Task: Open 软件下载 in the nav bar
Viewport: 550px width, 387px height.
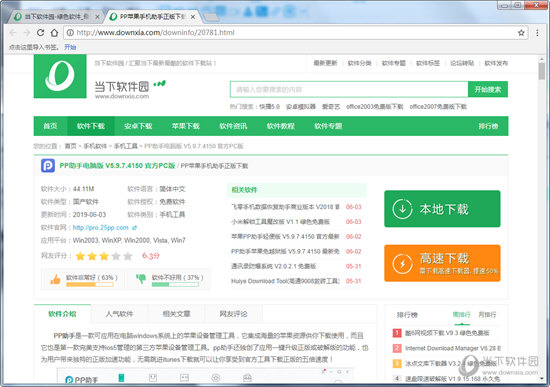Action: [91, 126]
